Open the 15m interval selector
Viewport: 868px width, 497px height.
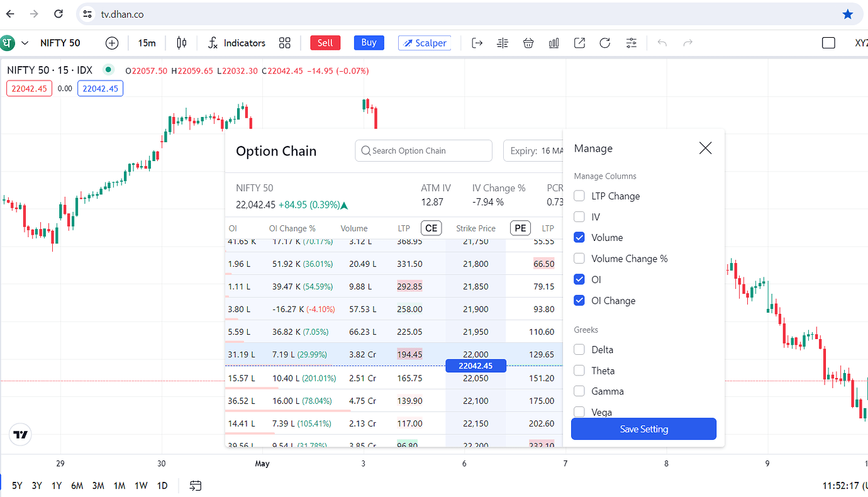[147, 43]
